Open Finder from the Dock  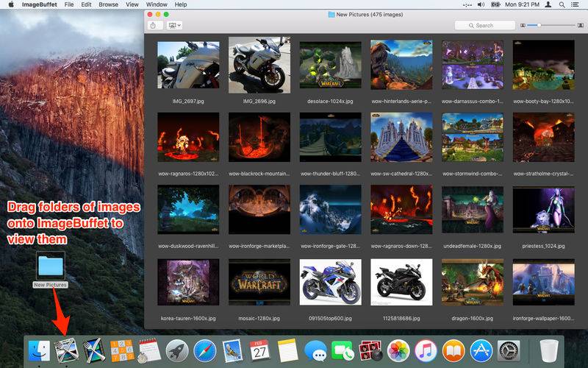[39, 351]
